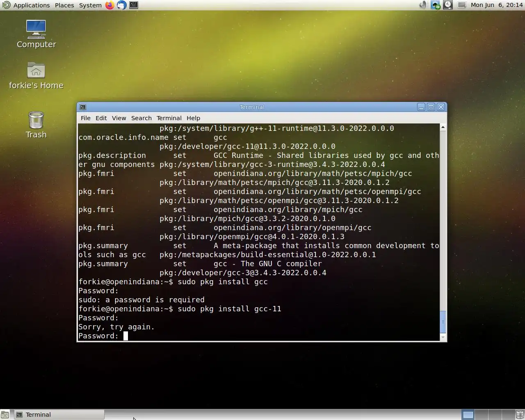Click 'openindiana.org/library/openmpi/gcc' text
525x420 pixels.
[292, 228]
